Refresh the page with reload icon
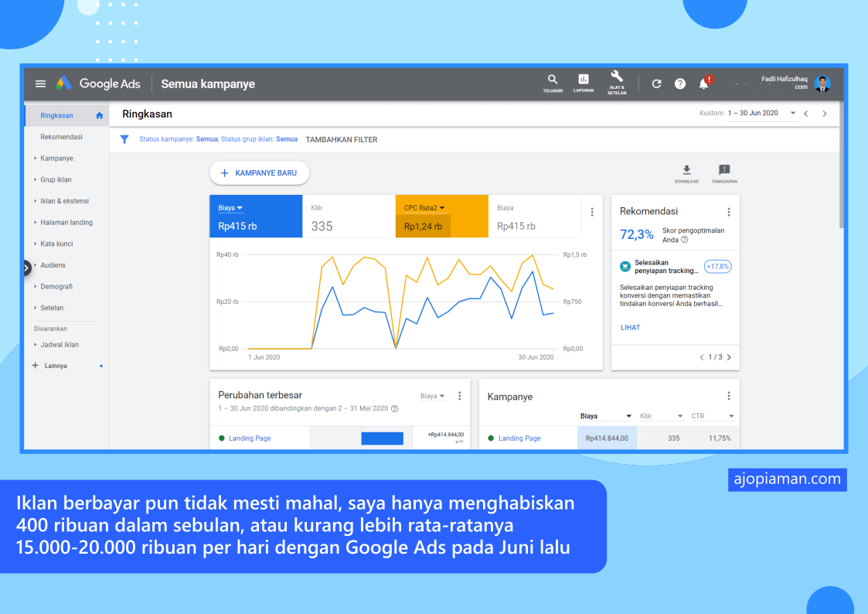The width and height of the screenshot is (868, 614). click(x=656, y=84)
